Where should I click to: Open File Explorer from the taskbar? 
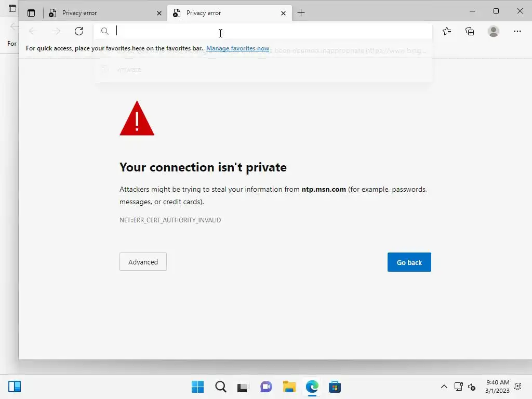289,387
